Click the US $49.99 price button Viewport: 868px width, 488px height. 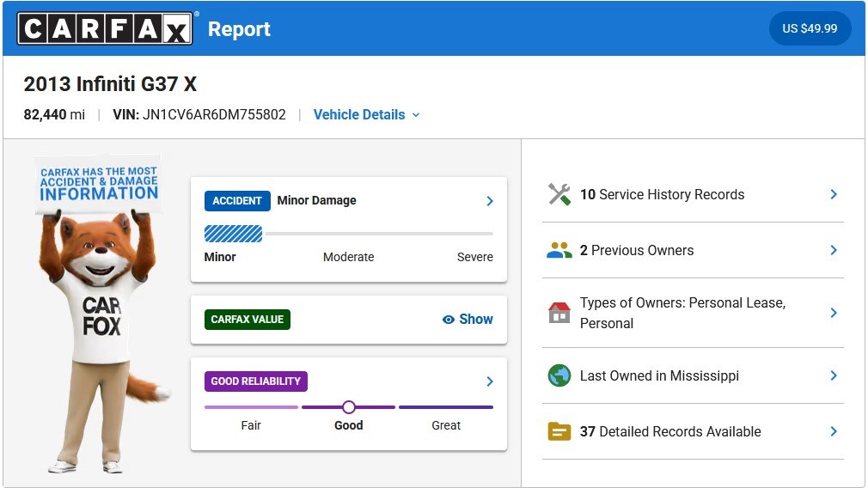coord(810,28)
